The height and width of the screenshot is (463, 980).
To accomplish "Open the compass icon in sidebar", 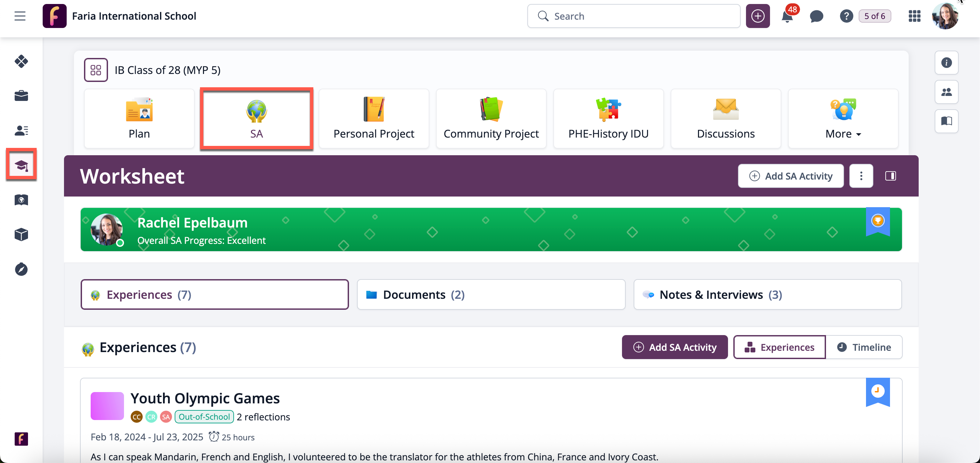I will click(21, 269).
